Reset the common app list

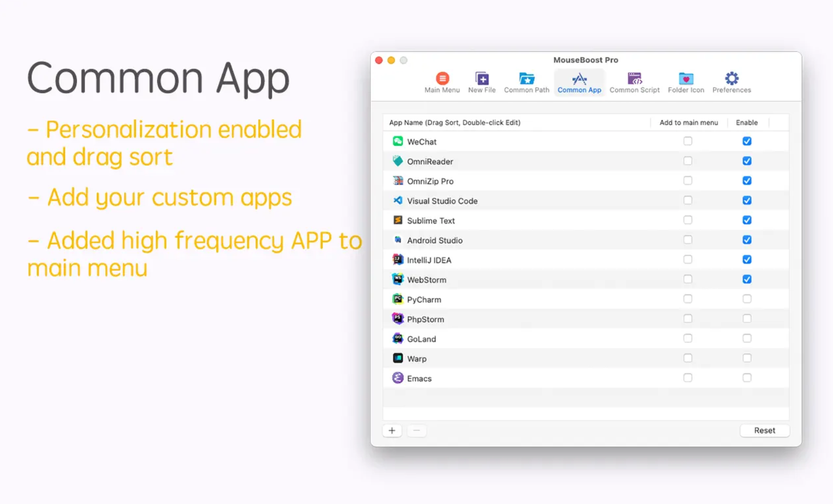point(764,430)
